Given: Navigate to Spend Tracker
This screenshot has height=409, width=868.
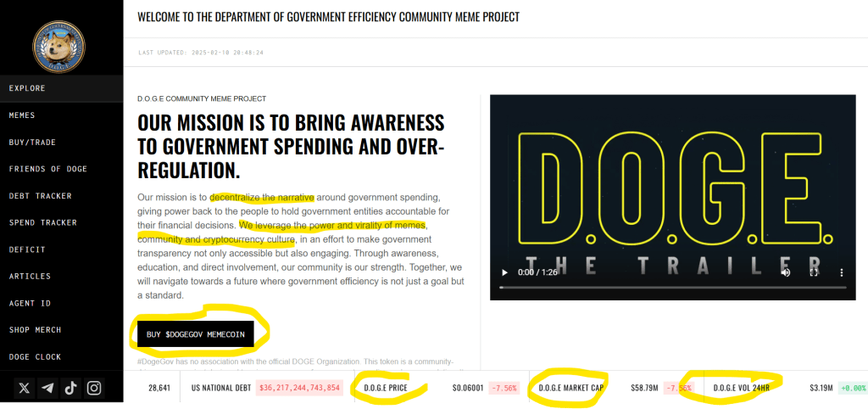Looking at the screenshot, I should pyautogui.click(x=42, y=223).
